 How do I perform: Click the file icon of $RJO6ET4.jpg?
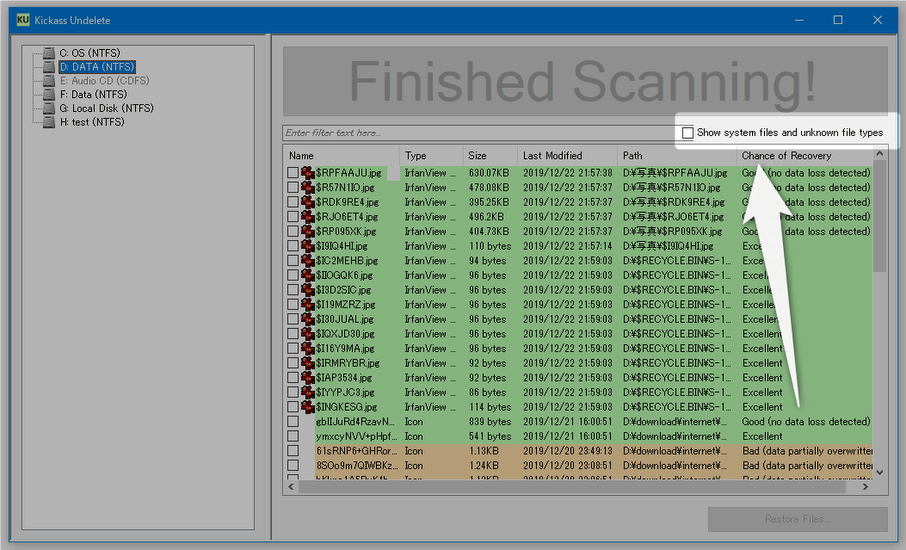click(308, 217)
